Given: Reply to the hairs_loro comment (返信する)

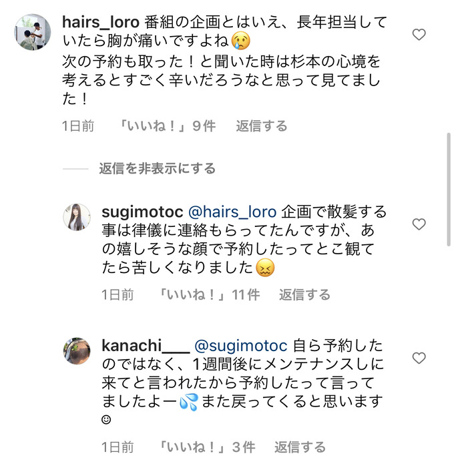Looking at the screenshot, I should pyautogui.click(x=262, y=126).
